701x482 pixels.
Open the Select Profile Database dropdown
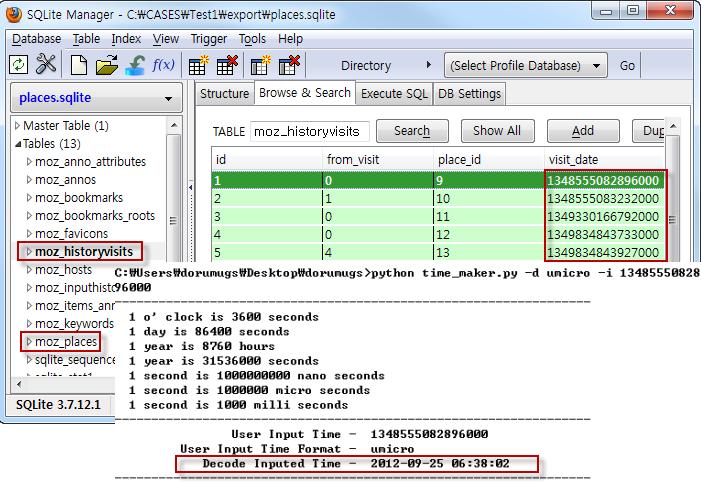pyautogui.click(x=526, y=65)
